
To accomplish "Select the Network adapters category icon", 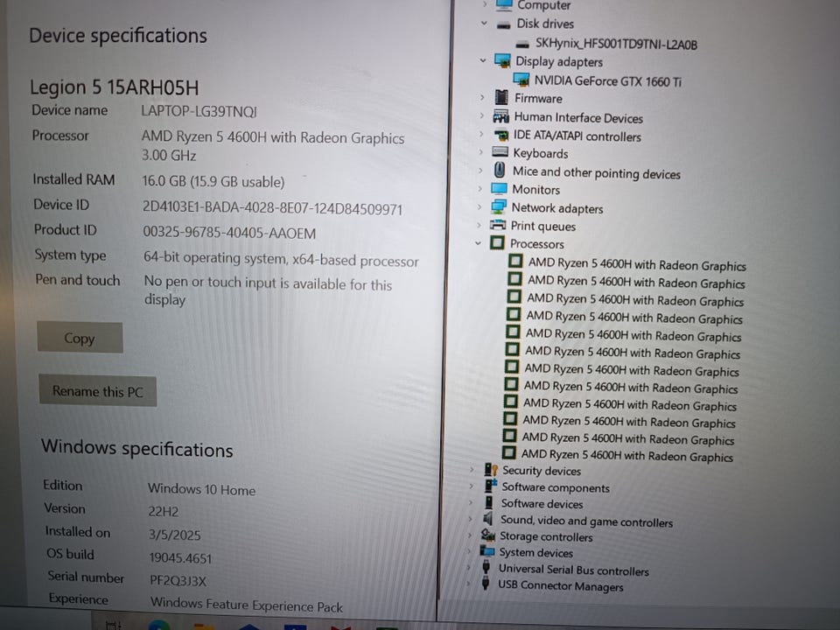I will tap(498, 206).
